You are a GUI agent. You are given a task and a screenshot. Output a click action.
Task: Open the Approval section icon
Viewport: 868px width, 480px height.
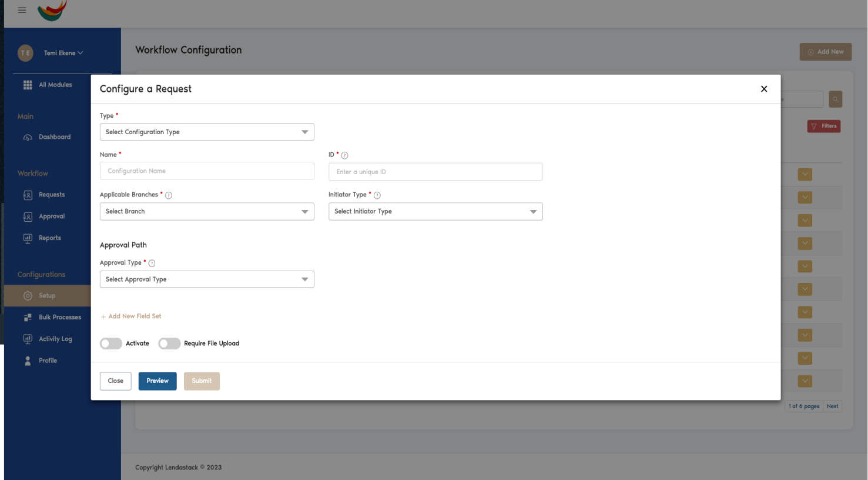(x=28, y=216)
